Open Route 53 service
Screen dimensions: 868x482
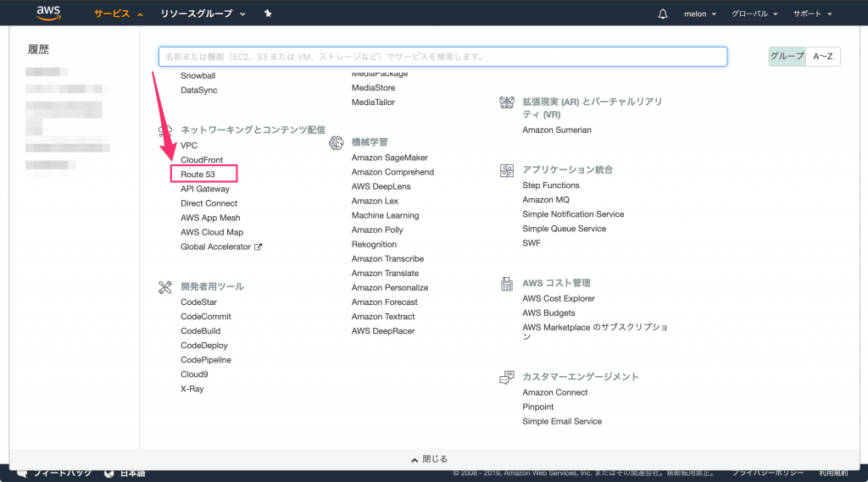(x=198, y=175)
